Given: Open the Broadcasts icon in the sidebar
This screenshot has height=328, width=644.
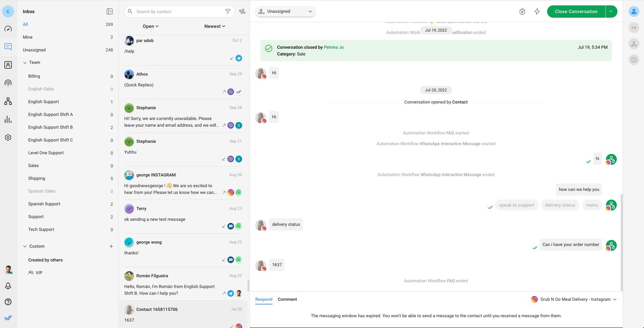Looking at the screenshot, I should tap(8, 83).
